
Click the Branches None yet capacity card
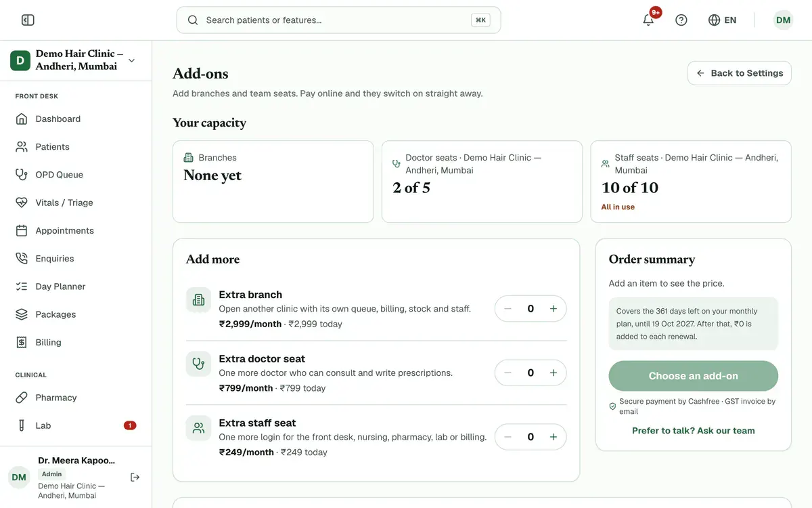tap(273, 182)
